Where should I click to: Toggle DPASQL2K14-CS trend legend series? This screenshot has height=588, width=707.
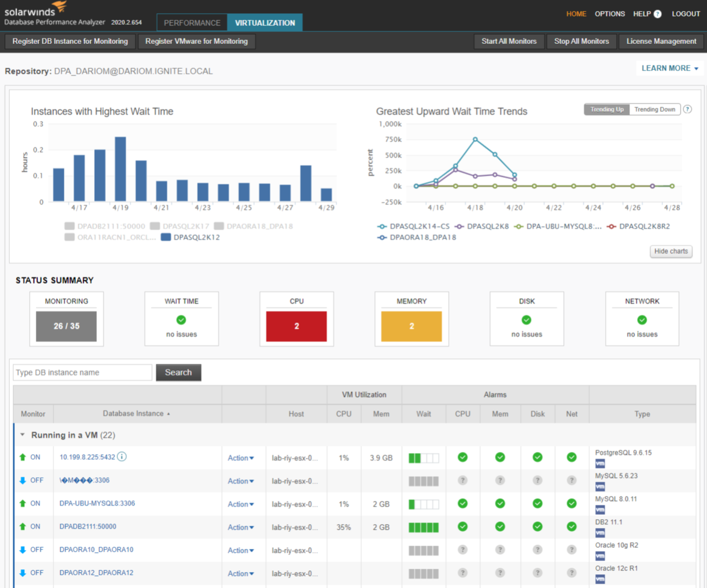click(x=413, y=226)
